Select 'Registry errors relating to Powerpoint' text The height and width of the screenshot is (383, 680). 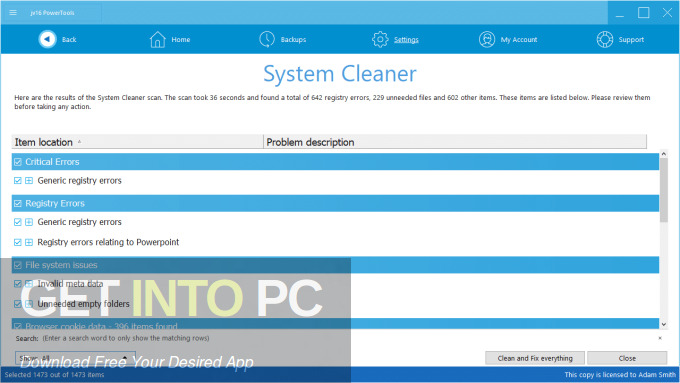point(108,242)
